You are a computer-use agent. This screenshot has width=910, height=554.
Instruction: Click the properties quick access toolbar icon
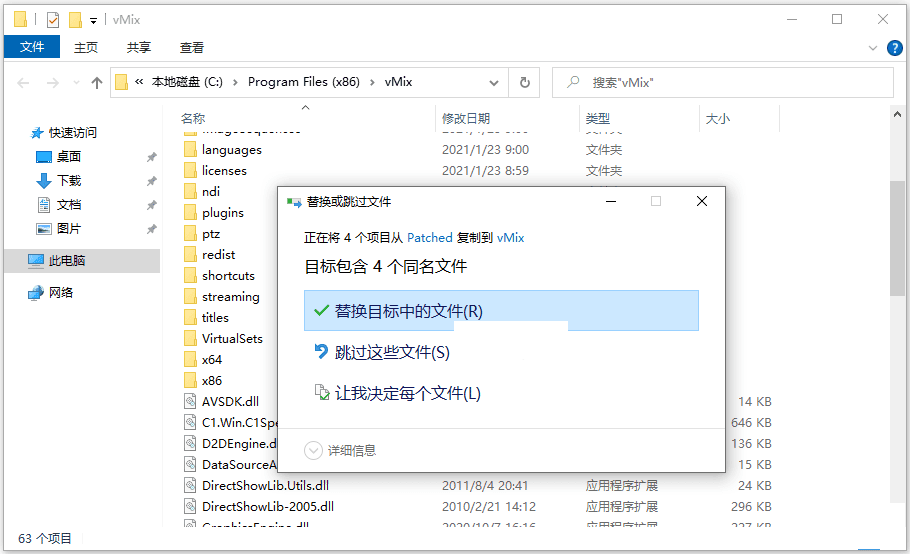click(53, 20)
